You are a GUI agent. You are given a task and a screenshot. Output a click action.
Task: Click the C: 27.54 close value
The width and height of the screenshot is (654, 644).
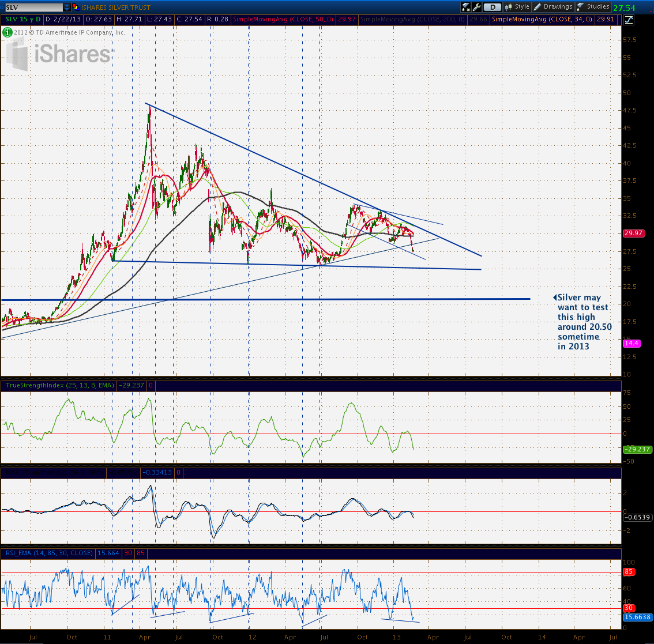click(x=189, y=19)
